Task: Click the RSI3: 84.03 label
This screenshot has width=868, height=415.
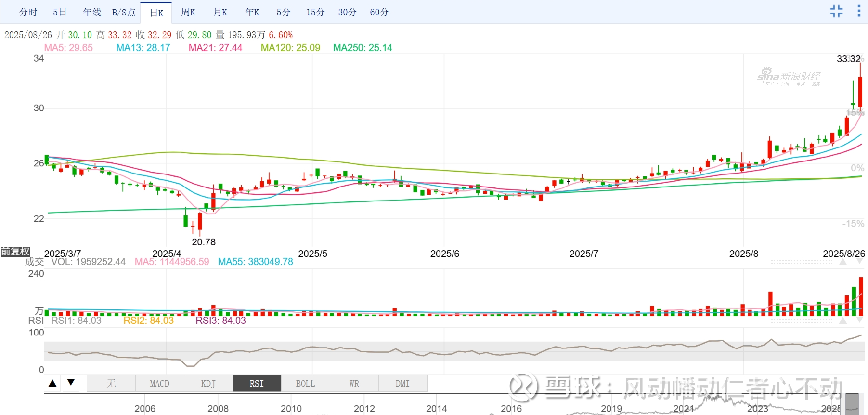Action: click(x=220, y=321)
